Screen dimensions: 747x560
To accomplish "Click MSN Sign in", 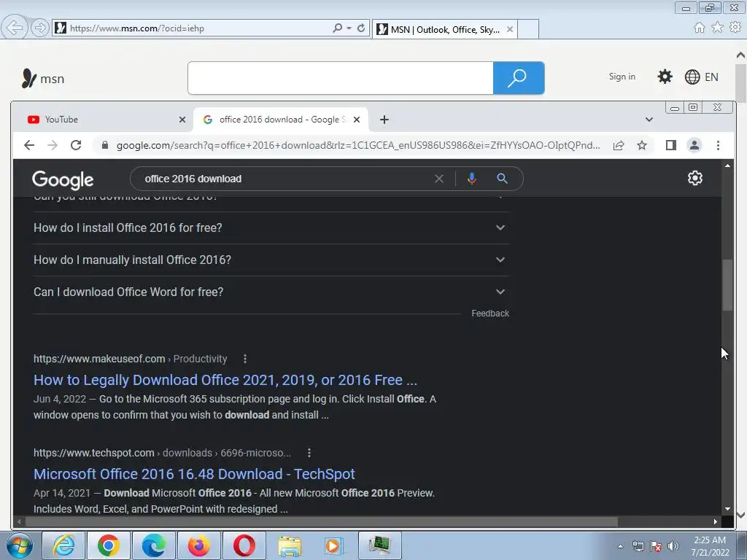I will pyautogui.click(x=622, y=77).
